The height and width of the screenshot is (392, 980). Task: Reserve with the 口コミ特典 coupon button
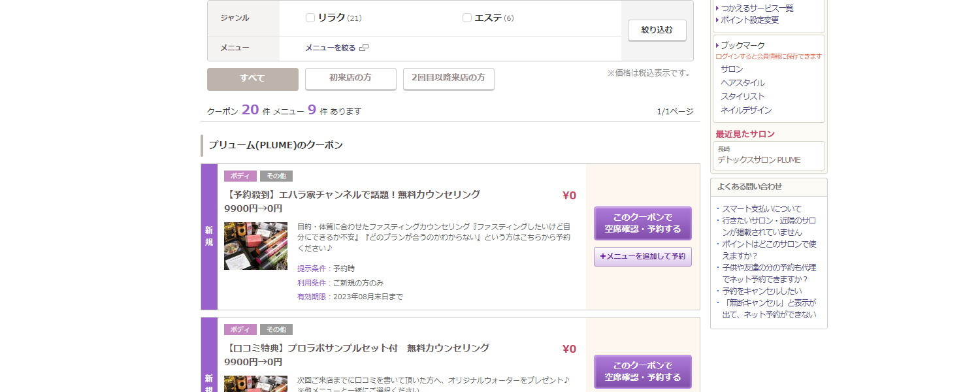[x=642, y=371]
